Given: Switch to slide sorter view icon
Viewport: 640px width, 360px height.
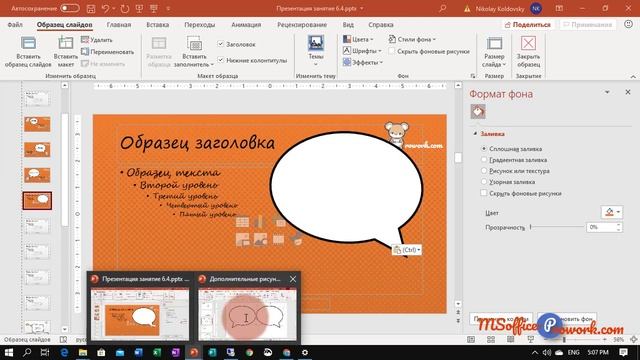Looking at the screenshot, I should pyautogui.click(x=491, y=340).
